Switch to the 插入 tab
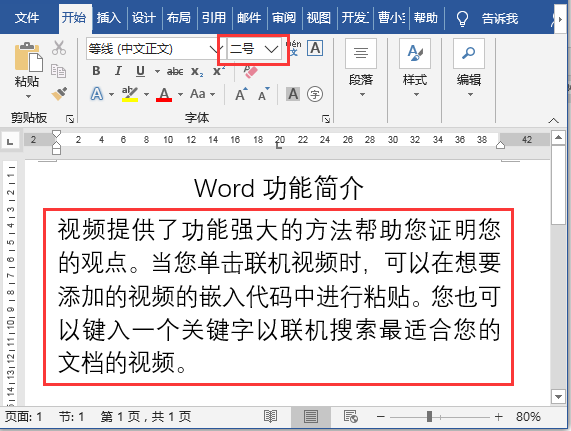This screenshot has width=571, height=431. [x=109, y=17]
